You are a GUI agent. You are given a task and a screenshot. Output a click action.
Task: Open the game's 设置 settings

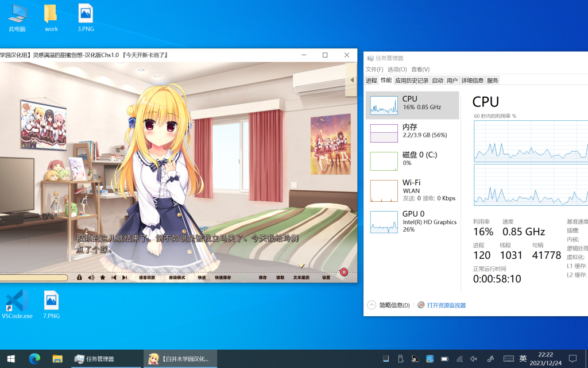click(x=326, y=278)
